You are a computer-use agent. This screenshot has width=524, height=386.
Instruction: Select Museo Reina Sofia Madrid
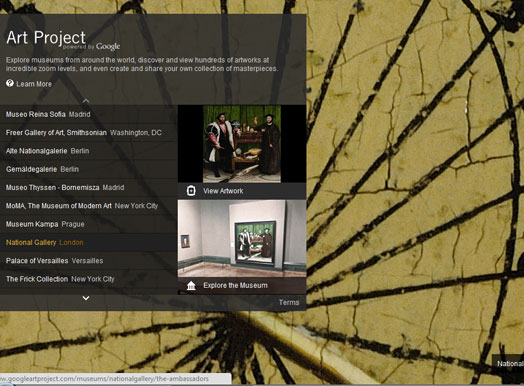click(89, 114)
